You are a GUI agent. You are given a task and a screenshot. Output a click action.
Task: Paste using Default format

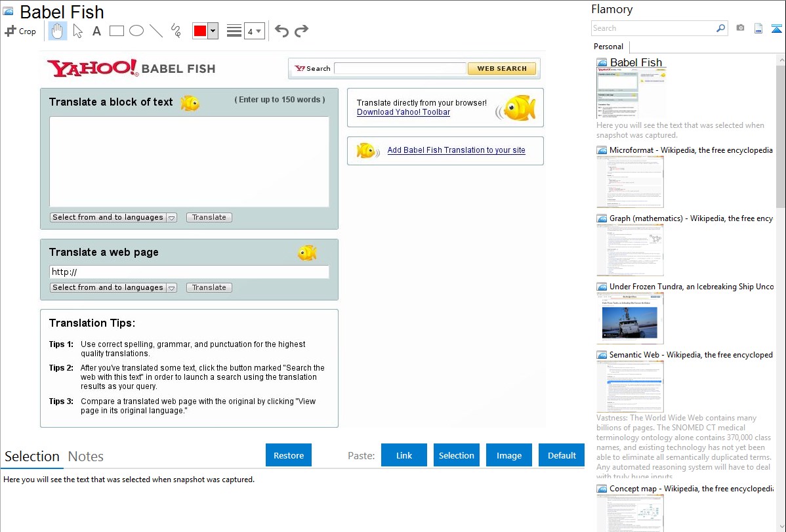(x=562, y=455)
